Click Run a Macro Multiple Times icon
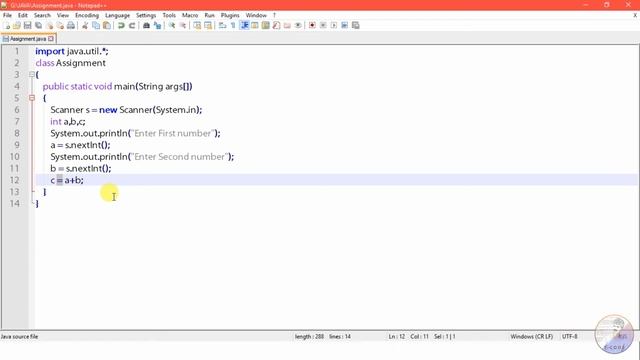 click(x=344, y=25)
